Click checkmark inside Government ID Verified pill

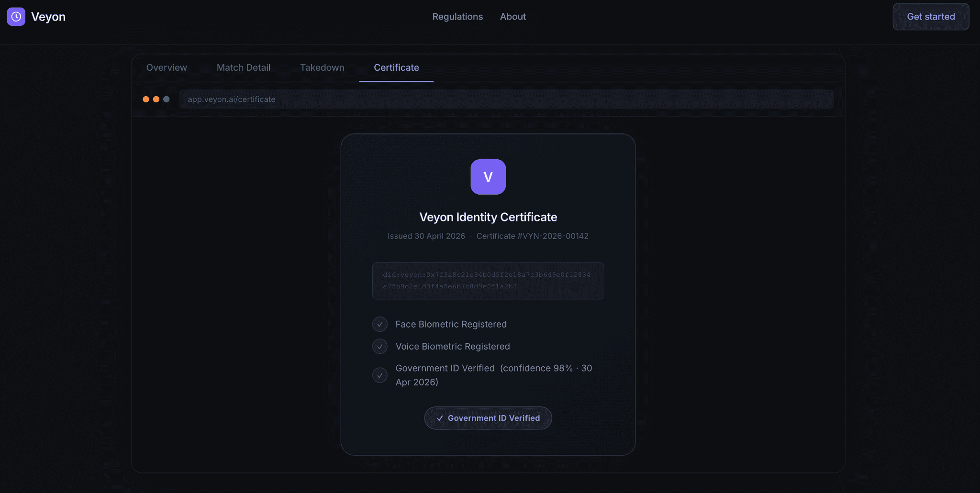tap(440, 418)
